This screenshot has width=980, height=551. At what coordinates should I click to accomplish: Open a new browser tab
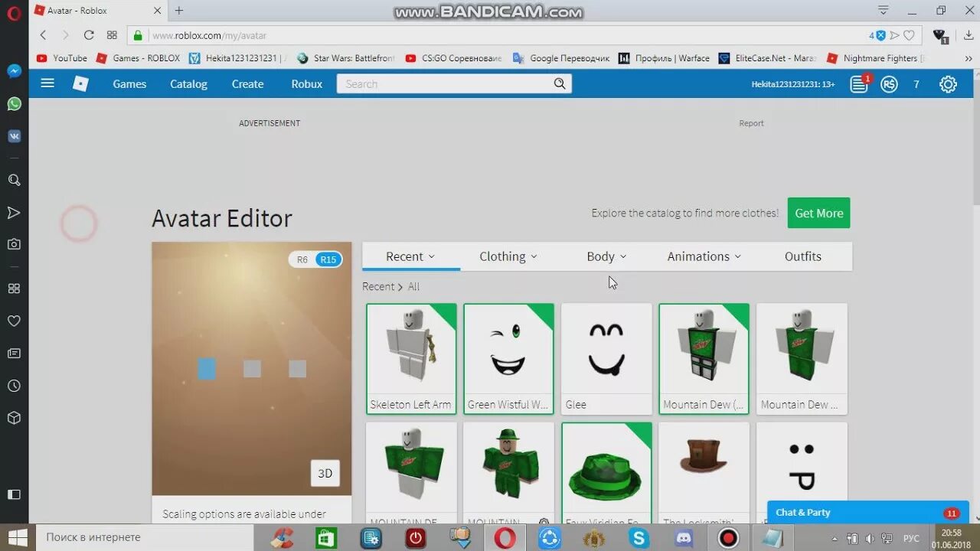[x=179, y=11]
